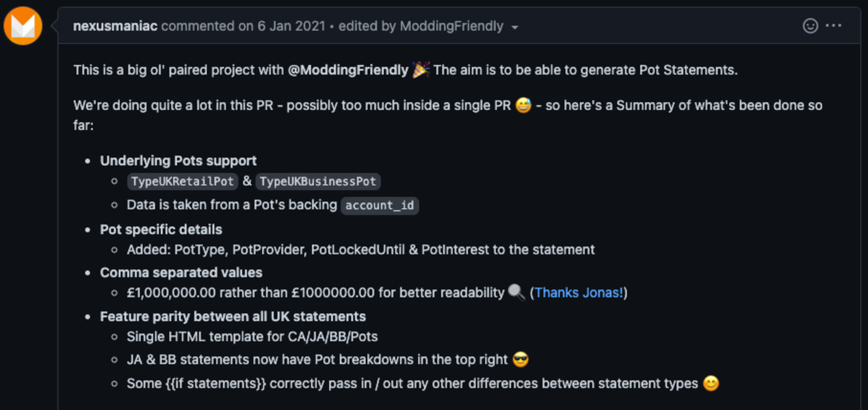This screenshot has width=868, height=410.
Task: Click the party popper emoji
Action: [x=421, y=70]
